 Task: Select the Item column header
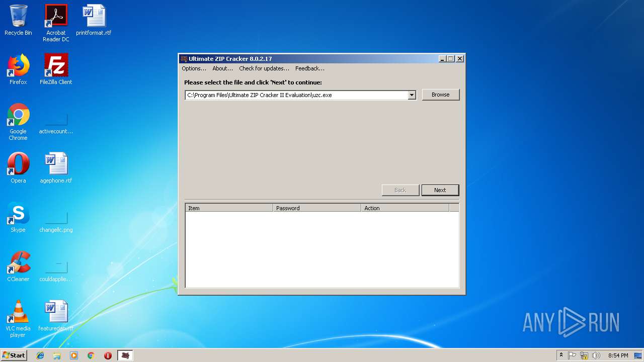click(x=229, y=208)
